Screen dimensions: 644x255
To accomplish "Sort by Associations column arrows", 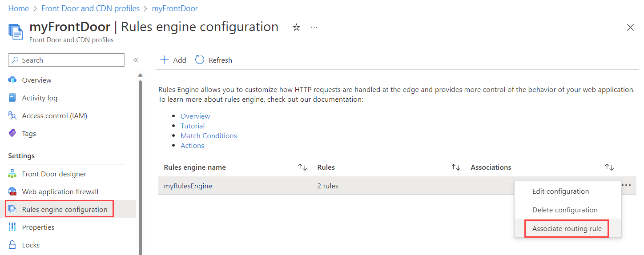I will (x=609, y=167).
